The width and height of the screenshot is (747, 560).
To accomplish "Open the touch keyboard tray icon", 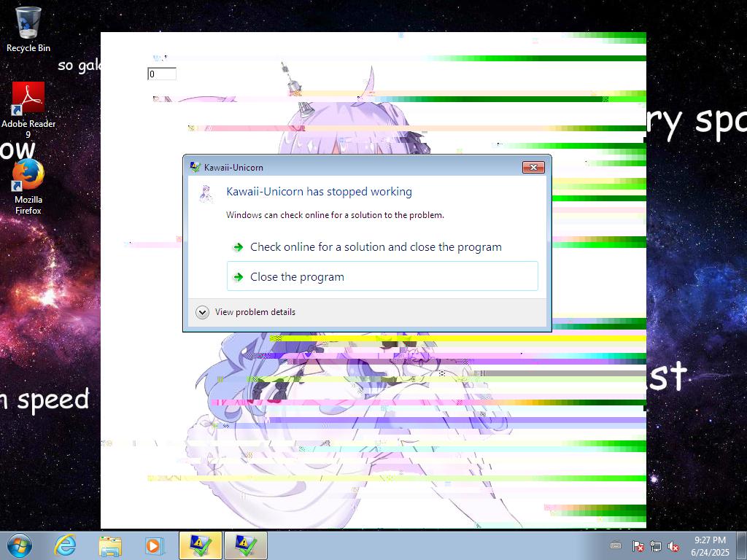I will [x=616, y=546].
